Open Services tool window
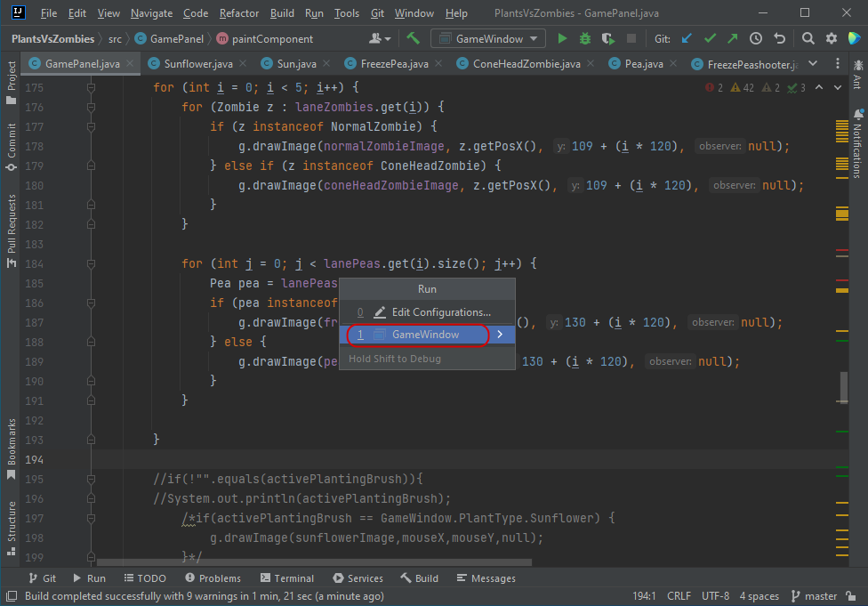 coord(358,578)
